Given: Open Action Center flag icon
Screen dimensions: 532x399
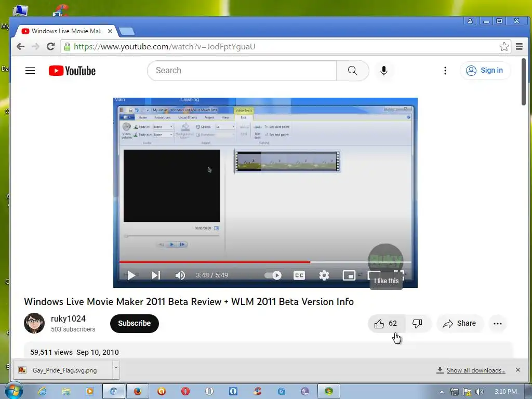Looking at the screenshot, I should pyautogui.click(x=467, y=392).
